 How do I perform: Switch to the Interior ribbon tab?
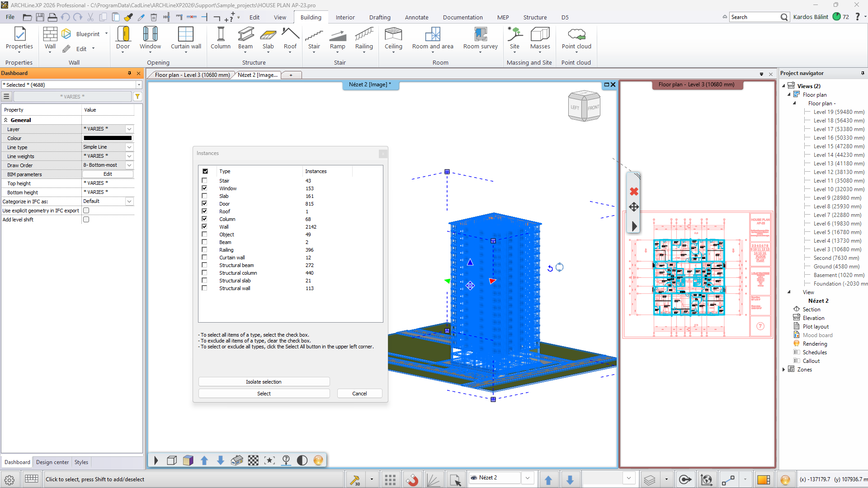[x=345, y=17]
